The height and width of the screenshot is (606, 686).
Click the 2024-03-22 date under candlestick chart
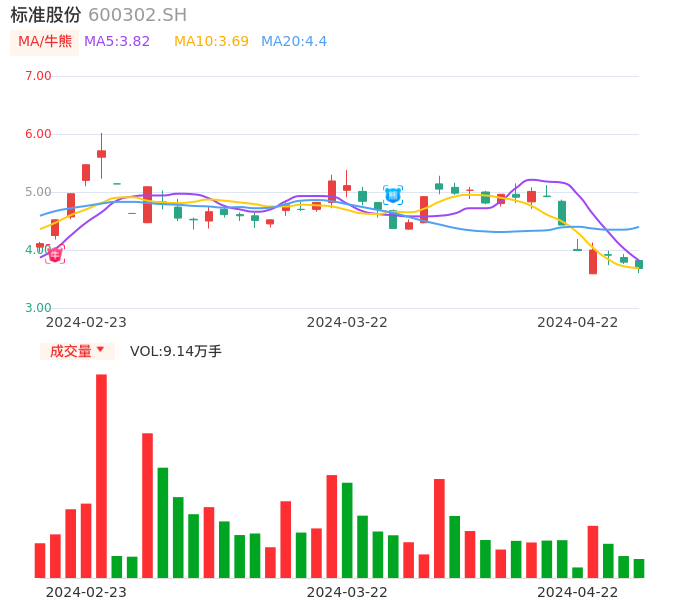click(347, 322)
